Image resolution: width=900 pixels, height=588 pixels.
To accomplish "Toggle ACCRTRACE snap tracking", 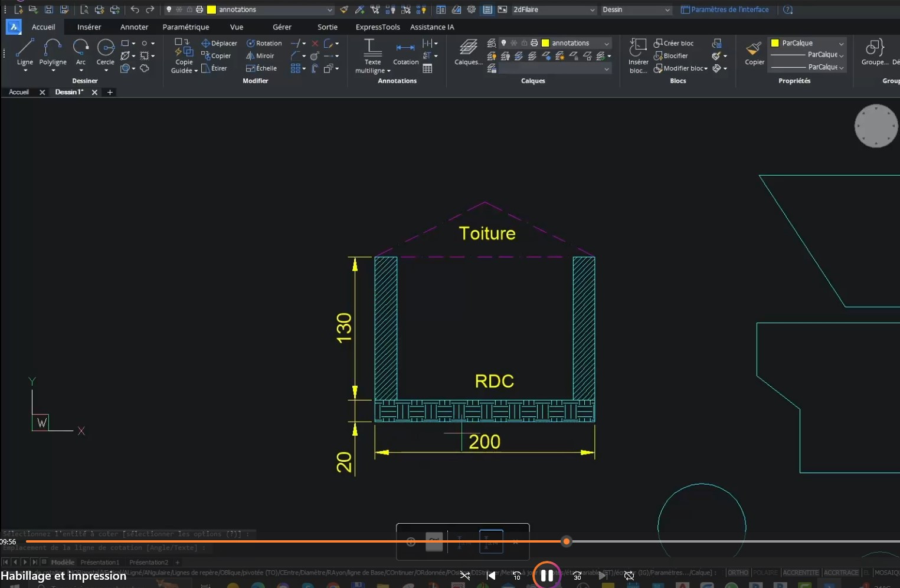I will (841, 573).
